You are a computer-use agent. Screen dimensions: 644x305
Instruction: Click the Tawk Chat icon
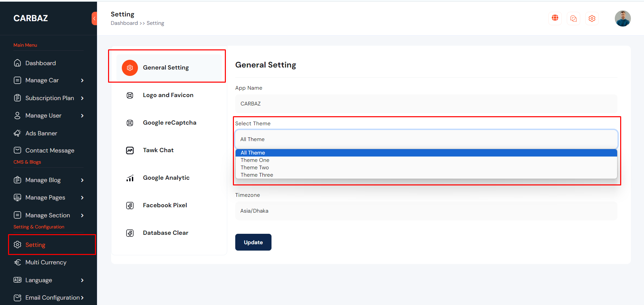pos(130,150)
